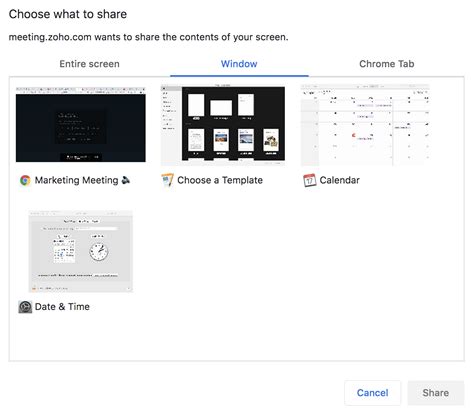Click the Calendar app icon
The height and width of the screenshot is (412, 474).
tap(310, 180)
